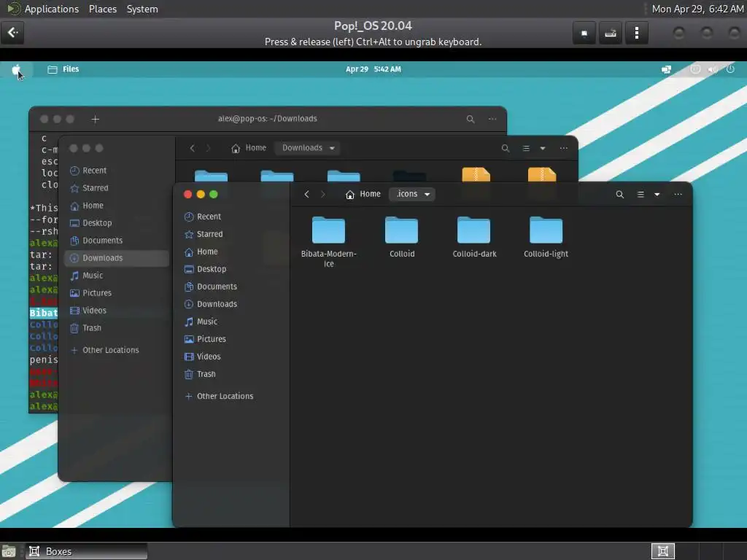Open search in the terminal window
The image size is (747, 560).
pos(471,119)
